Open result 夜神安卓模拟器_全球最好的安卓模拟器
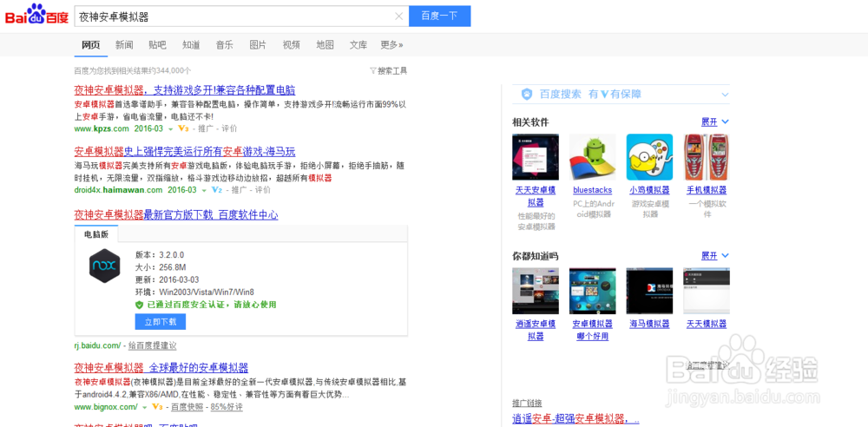The height and width of the screenshot is (427, 868). [x=161, y=368]
